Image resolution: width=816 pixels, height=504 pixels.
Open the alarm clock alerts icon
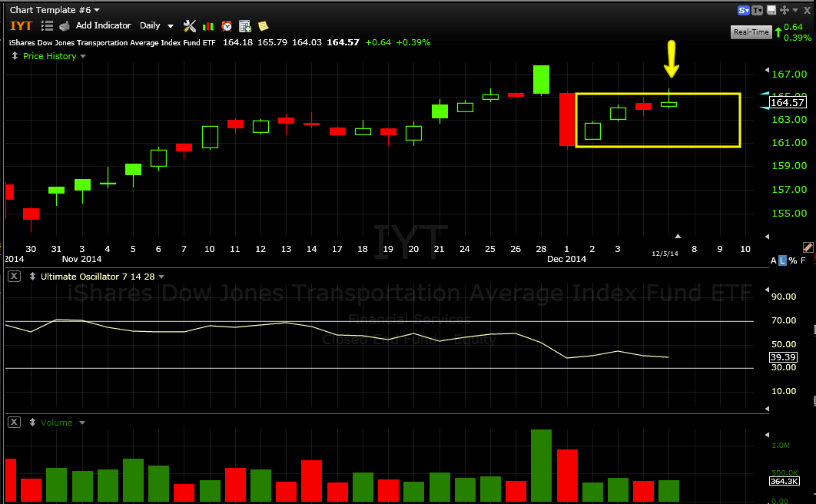tap(227, 26)
